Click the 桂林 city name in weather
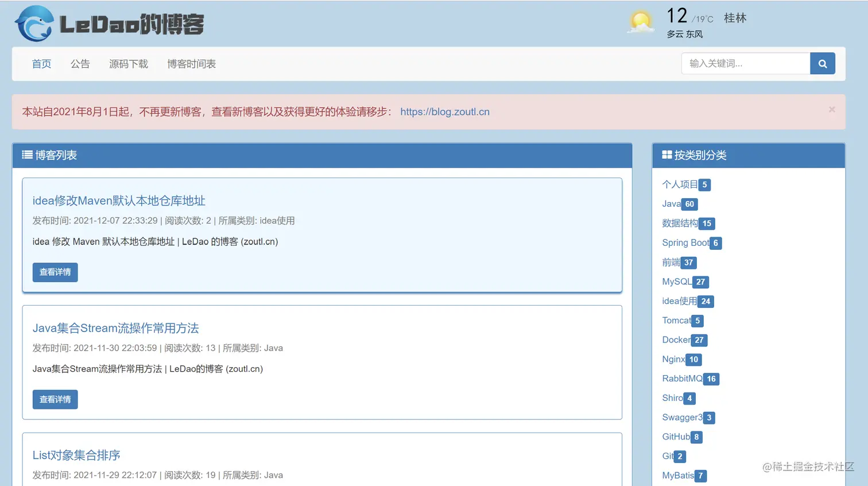The image size is (868, 486). click(735, 18)
